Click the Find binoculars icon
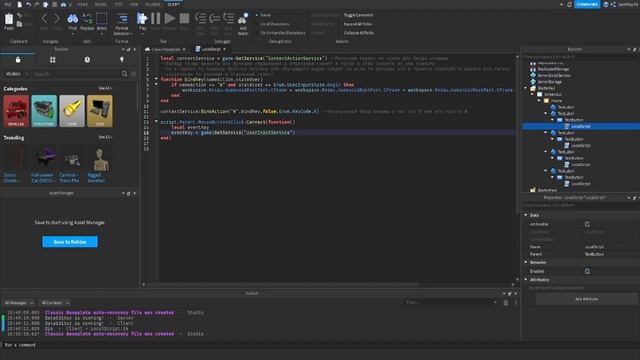This screenshot has width=640, height=360. 73,19
